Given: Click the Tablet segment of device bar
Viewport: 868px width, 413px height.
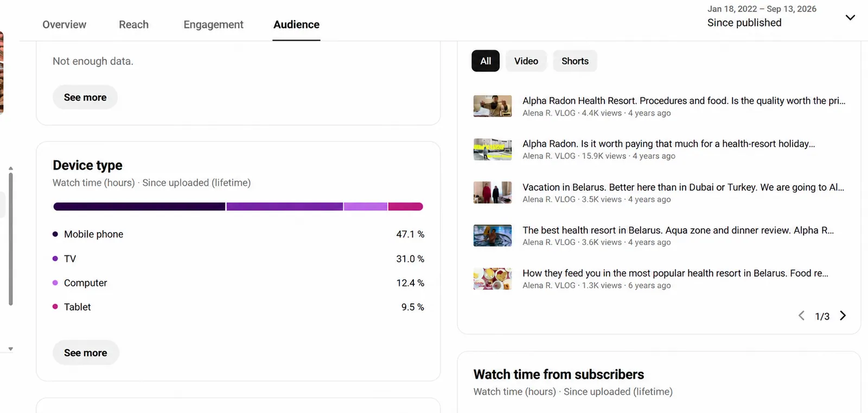Looking at the screenshot, I should pyautogui.click(x=406, y=206).
